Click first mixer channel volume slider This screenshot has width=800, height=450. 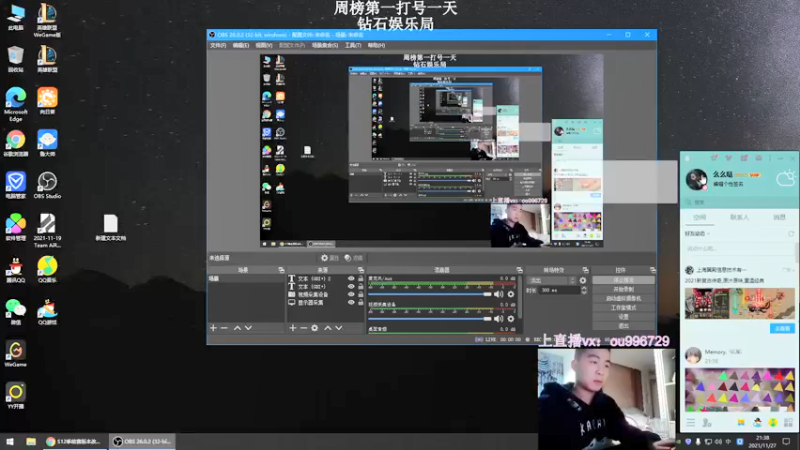pos(429,294)
